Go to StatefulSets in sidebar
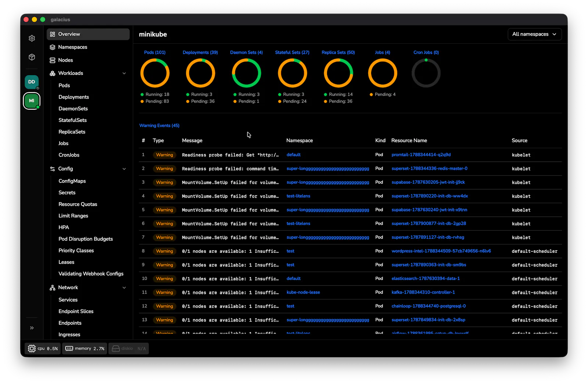The width and height of the screenshot is (588, 384). [x=73, y=120]
